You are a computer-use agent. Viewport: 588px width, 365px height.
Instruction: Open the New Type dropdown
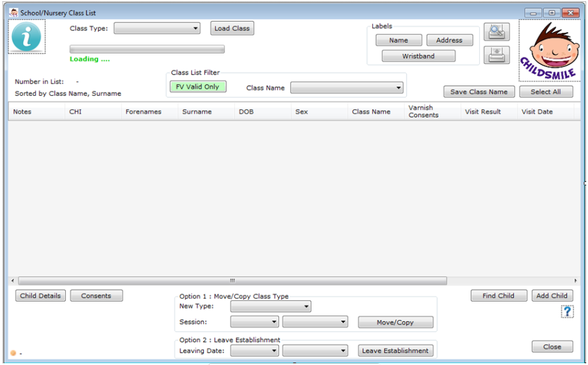tap(270, 307)
